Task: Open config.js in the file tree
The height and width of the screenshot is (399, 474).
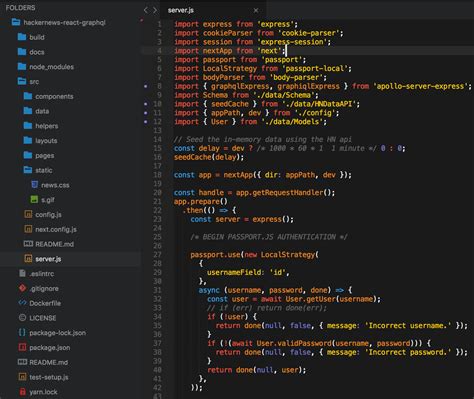Action: coord(48,215)
